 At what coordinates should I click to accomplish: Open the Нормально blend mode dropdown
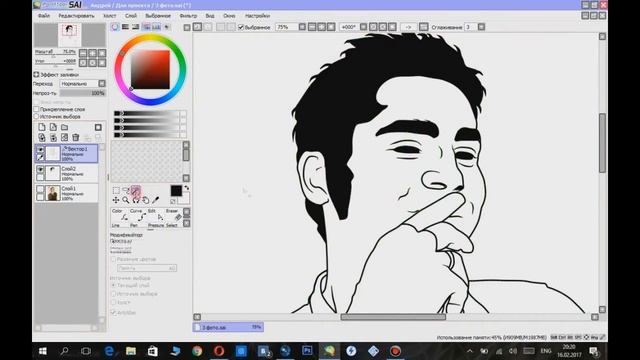pos(82,83)
